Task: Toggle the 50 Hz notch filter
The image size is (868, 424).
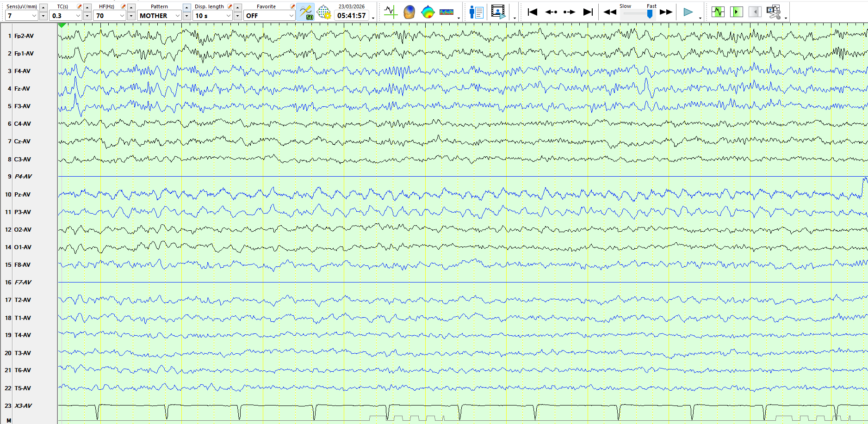Action: (x=305, y=12)
